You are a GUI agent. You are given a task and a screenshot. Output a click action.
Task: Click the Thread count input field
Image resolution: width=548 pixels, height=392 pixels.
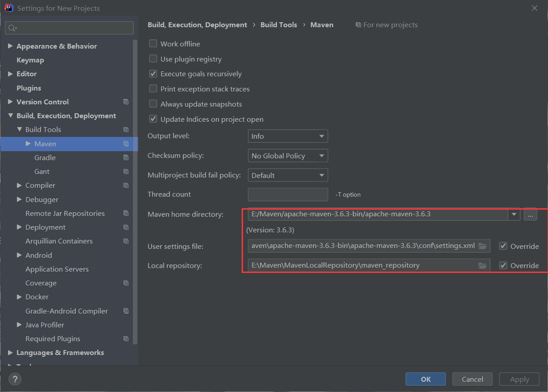point(288,194)
